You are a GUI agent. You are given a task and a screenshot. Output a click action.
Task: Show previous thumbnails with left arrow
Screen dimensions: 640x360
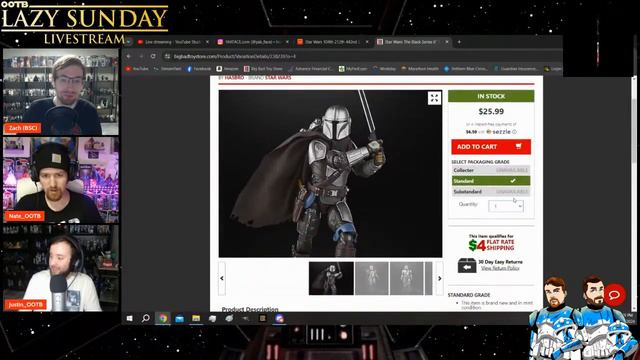[222, 278]
